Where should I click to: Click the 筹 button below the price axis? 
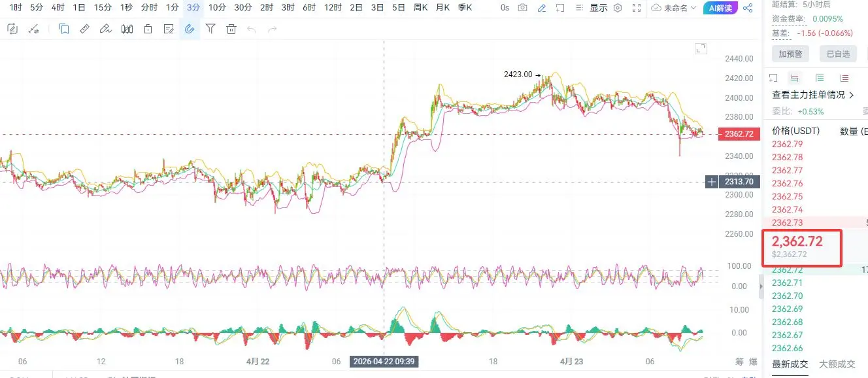[739, 361]
